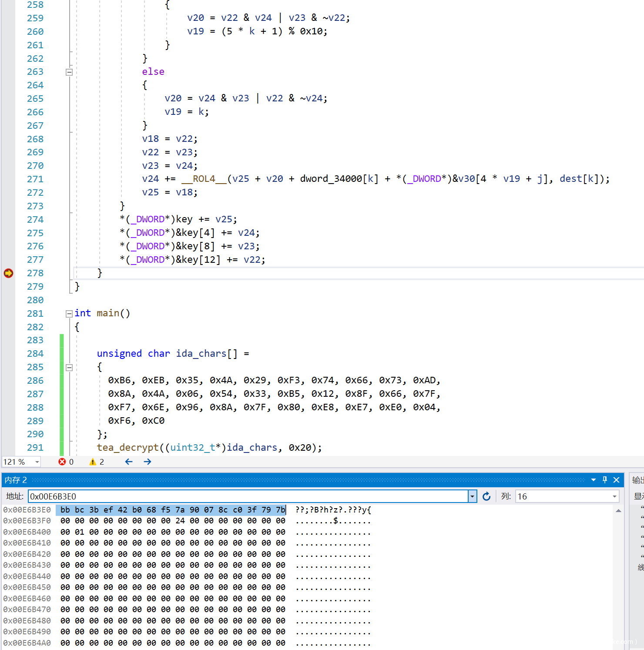Pin the Memory 2 panel
The height and width of the screenshot is (650, 644).
tap(605, 480)
